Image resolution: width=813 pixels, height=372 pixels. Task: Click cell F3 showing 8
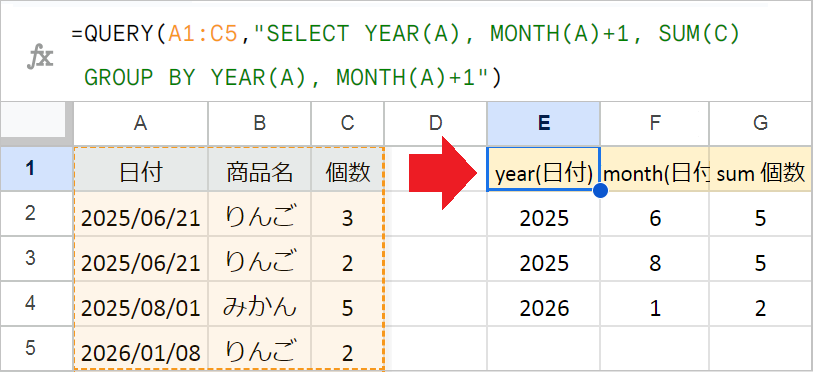(x=655, y=258)
